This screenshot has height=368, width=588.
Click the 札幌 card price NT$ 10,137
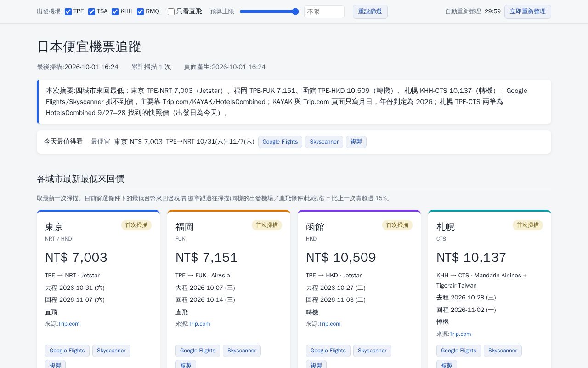pos(471,258)
